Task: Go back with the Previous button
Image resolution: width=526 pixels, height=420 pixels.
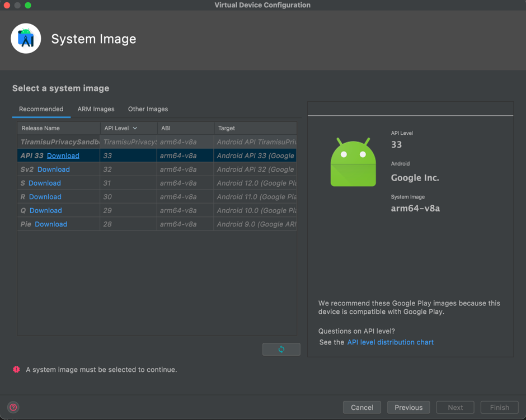Action: click(x=408, y=408)
